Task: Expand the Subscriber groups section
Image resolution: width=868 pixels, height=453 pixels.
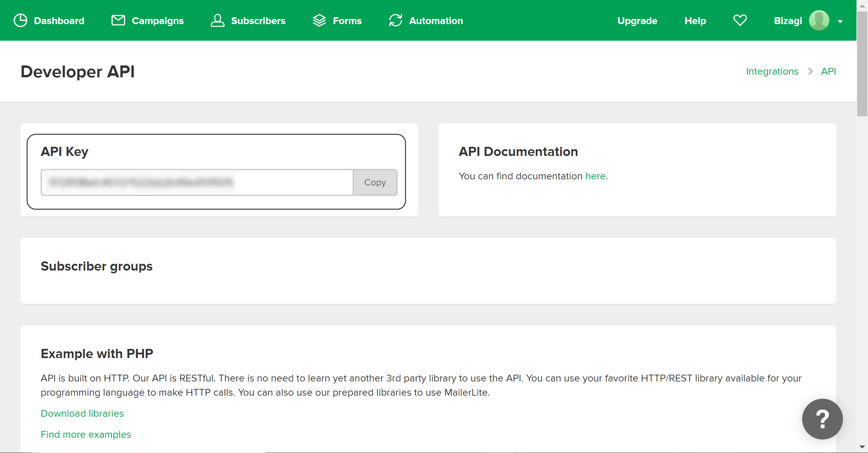Action: pos(96,266)
